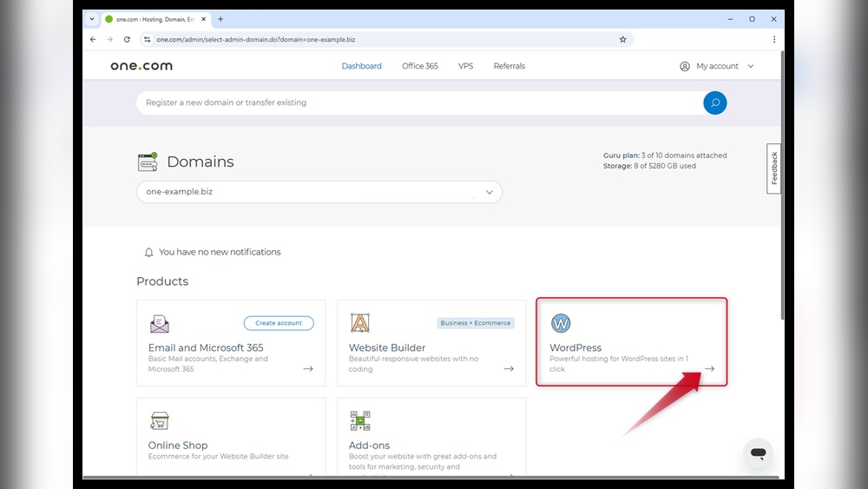The height and width of the screenshot is (489, 868).
Task: Click the browser forward button
Action: click(109, 39)
